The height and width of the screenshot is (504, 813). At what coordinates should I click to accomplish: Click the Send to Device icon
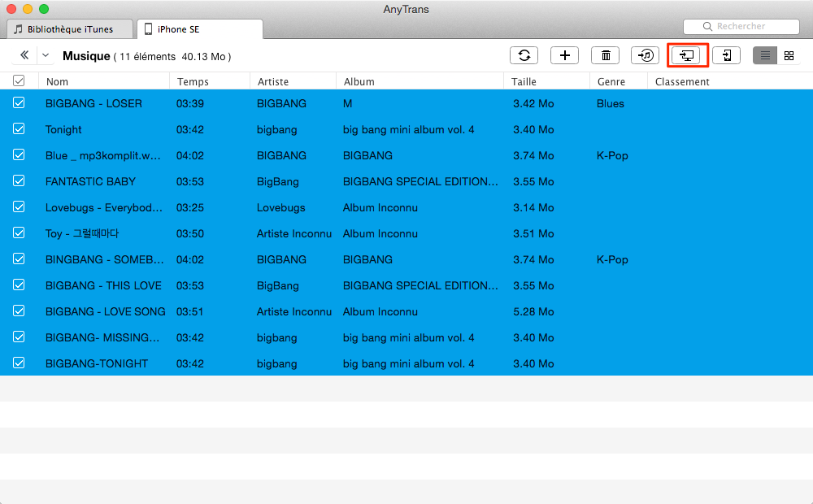(726, 55)
